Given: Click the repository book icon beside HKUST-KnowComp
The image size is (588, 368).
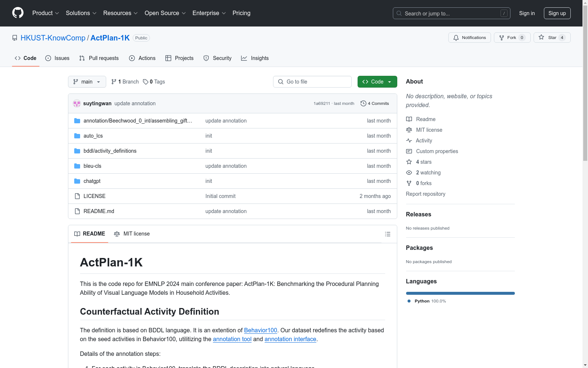Looking at the screenshot, I should tap(15, 38).
